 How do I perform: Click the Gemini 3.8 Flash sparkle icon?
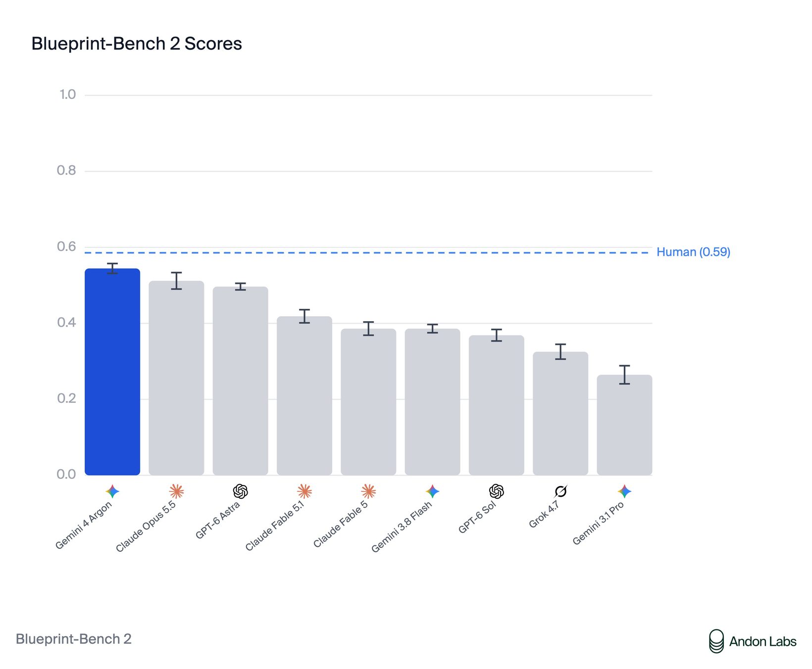coord(432,491)
